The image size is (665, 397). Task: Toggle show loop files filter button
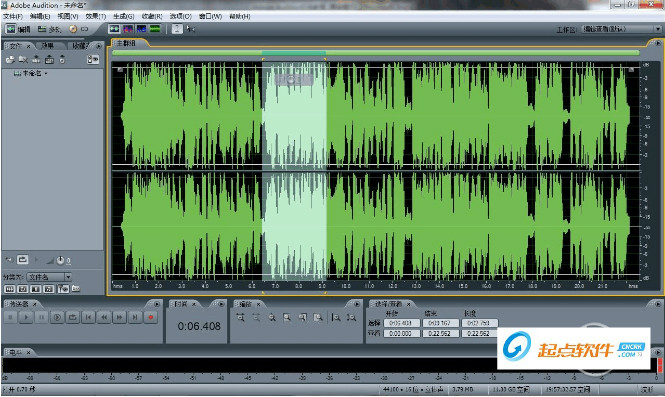23,289
